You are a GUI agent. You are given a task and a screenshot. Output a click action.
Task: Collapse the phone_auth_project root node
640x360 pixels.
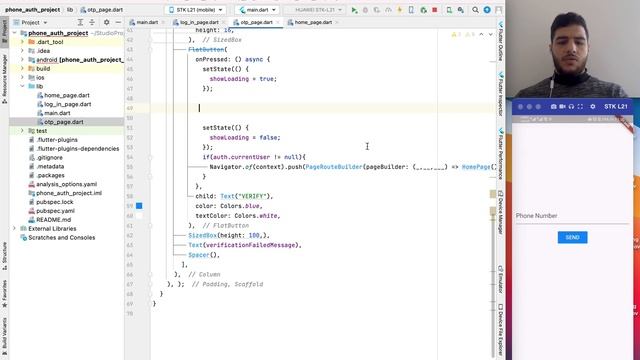point(15,33)
